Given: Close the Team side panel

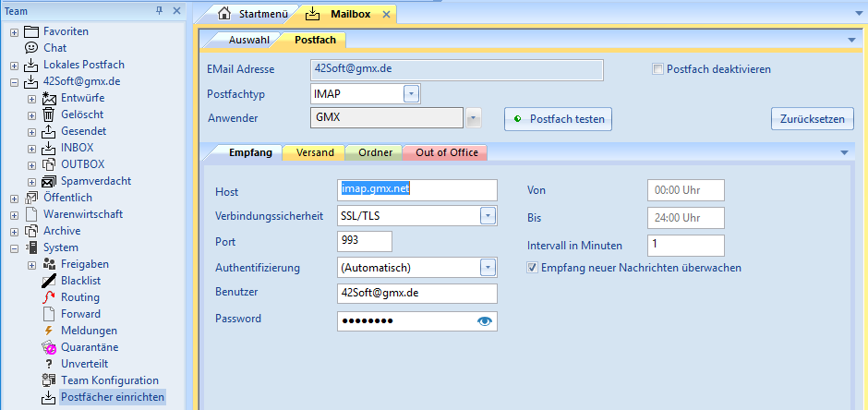Looking at the screenshot, I should coord(176,10).
